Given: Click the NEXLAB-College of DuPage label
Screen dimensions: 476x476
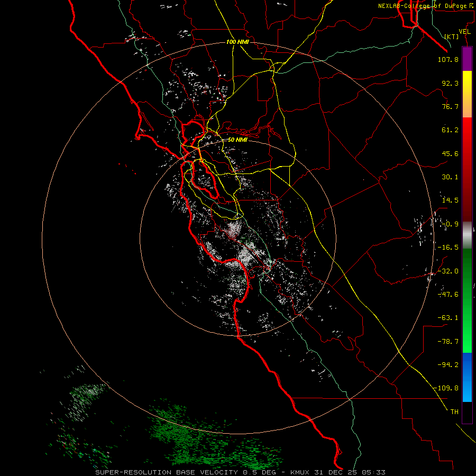Looking at the screenshot, I should pyautogui.click(x=426, y=6).
